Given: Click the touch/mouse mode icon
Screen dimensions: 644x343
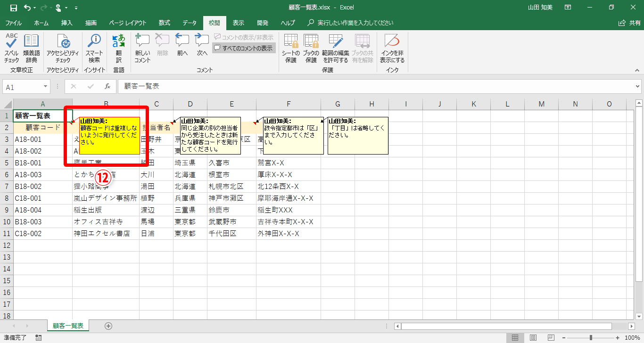Looking at the screenshot, I should click(58, 8).
